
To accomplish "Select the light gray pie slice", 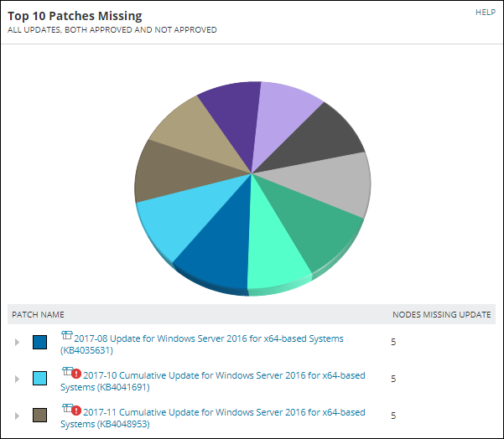I will 327,183.
